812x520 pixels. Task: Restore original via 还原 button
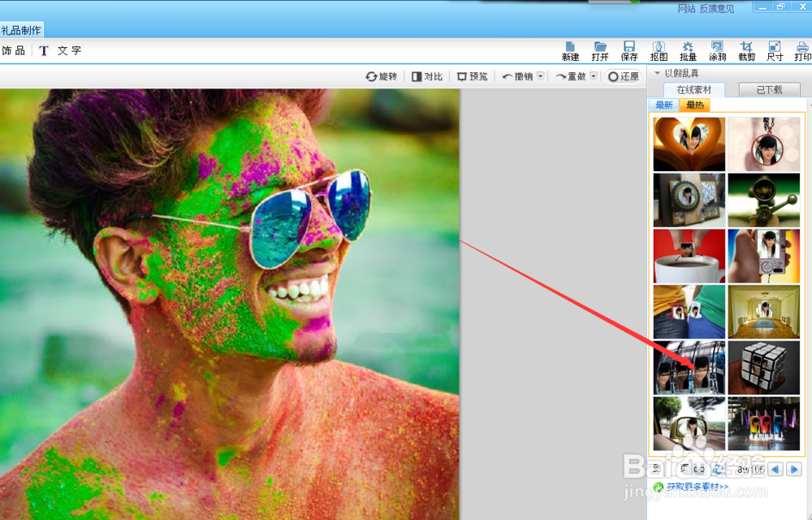[624, 76]
